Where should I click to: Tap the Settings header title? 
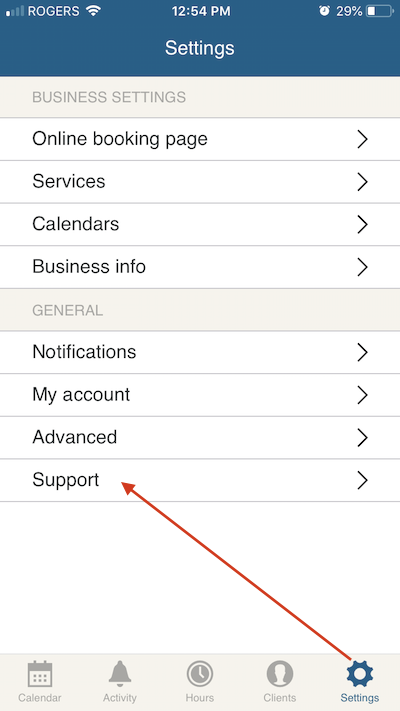pos(200,48)
